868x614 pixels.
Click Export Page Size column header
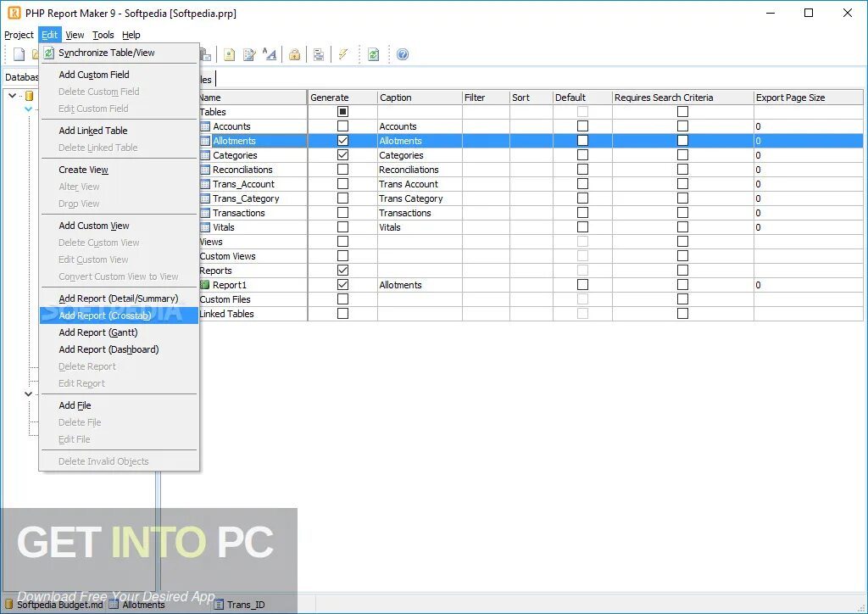pyautogui.click(x=808, y=98)
